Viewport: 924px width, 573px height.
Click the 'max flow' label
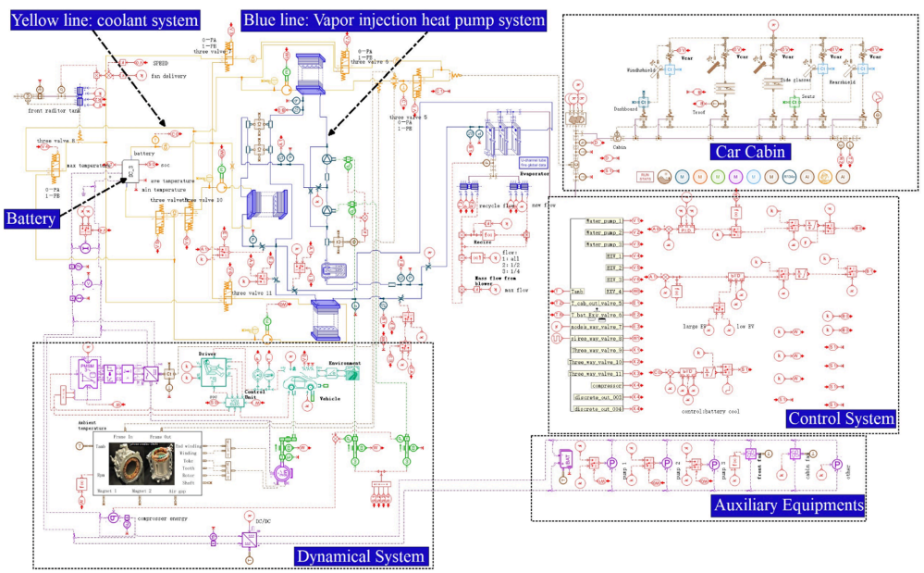(x=516, y=290)
